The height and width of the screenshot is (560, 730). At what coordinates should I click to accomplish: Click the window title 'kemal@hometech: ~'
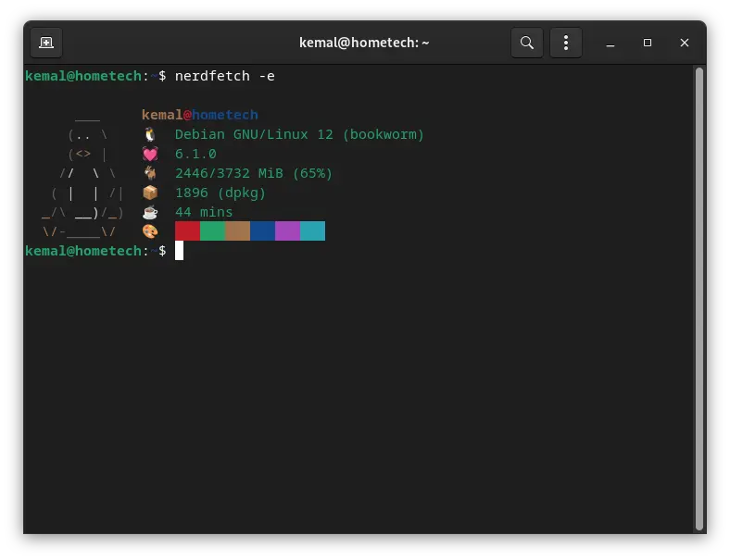pyautogui.click(x=364, y=43)
